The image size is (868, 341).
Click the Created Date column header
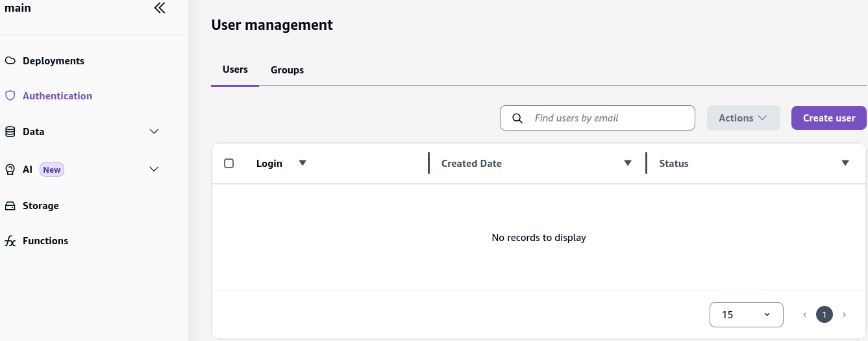click(x=471, y=164)
